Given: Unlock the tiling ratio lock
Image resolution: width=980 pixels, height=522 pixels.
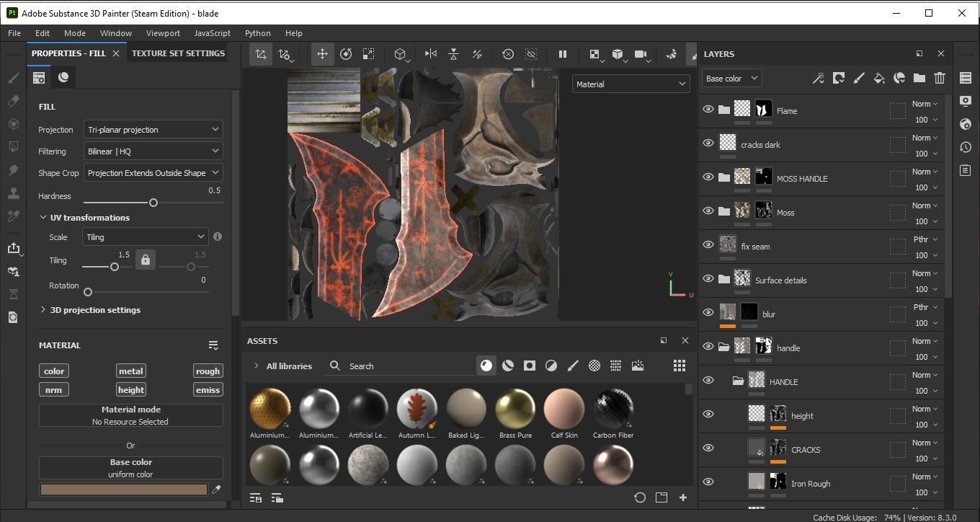Looking at the screenshot, I should (x=145, y=260).
